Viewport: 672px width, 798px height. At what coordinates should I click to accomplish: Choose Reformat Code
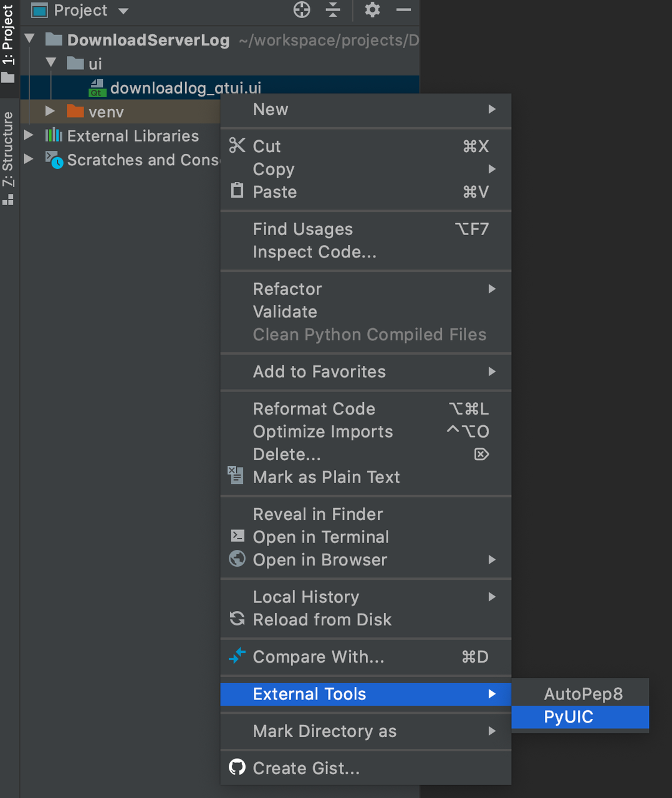pos(366,408)
